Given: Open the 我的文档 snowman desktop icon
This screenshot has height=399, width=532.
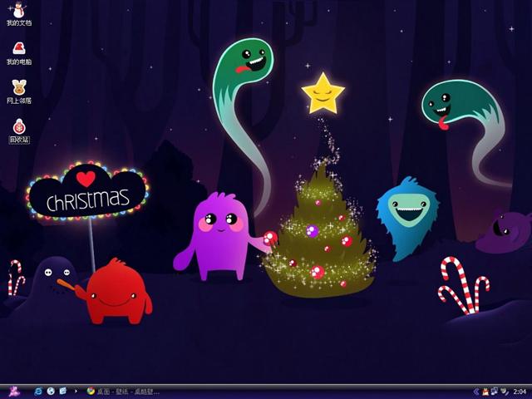Looking at the screenshot, I should [x=19, y=13].
